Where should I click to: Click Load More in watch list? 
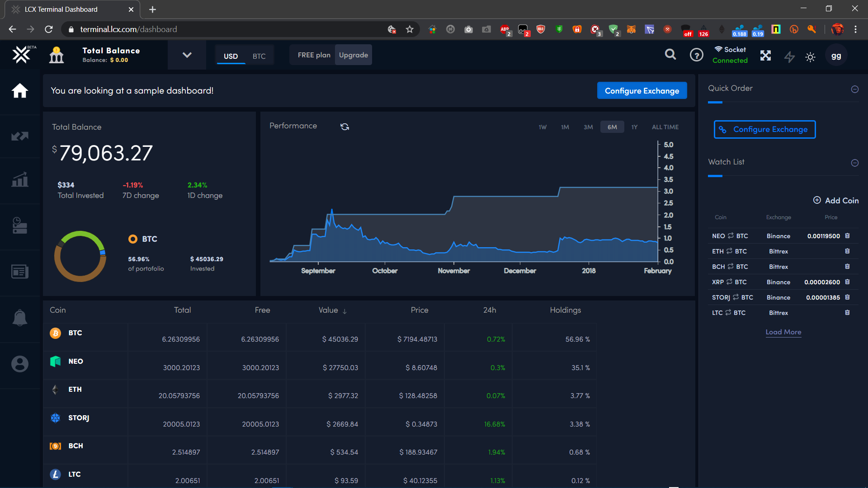click(x=783, y=332)
